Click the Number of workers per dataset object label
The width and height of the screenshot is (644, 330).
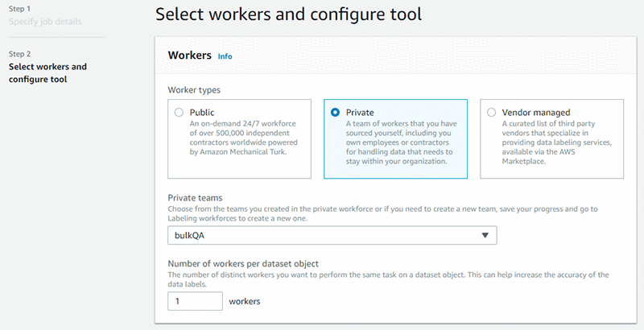click(x=243, y=263)
